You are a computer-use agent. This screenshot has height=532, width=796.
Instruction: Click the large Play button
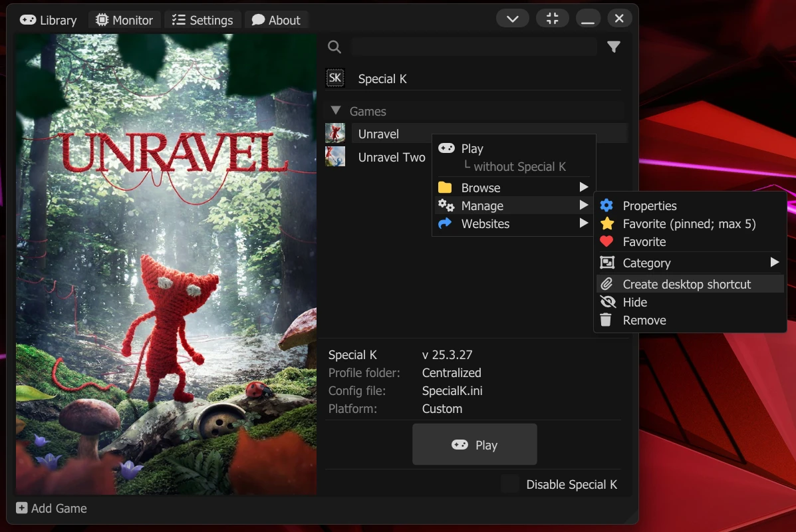pyautogui.click(x=475, y=445)
